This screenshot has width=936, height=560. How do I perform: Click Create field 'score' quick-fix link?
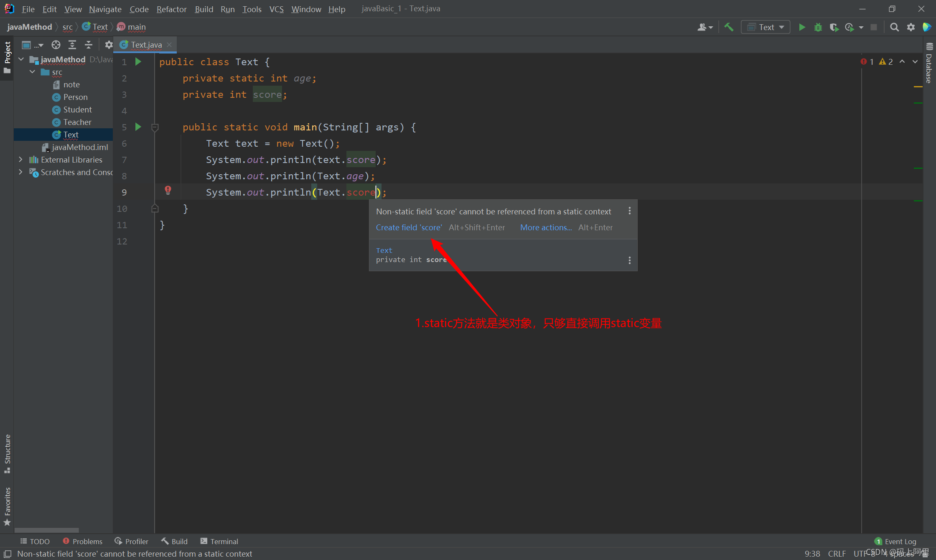pos(409,227)
